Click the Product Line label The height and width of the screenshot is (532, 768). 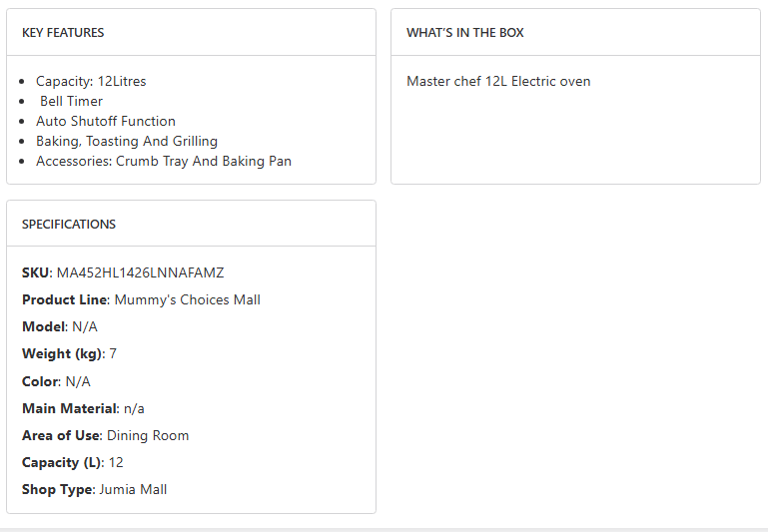(64, 299)
